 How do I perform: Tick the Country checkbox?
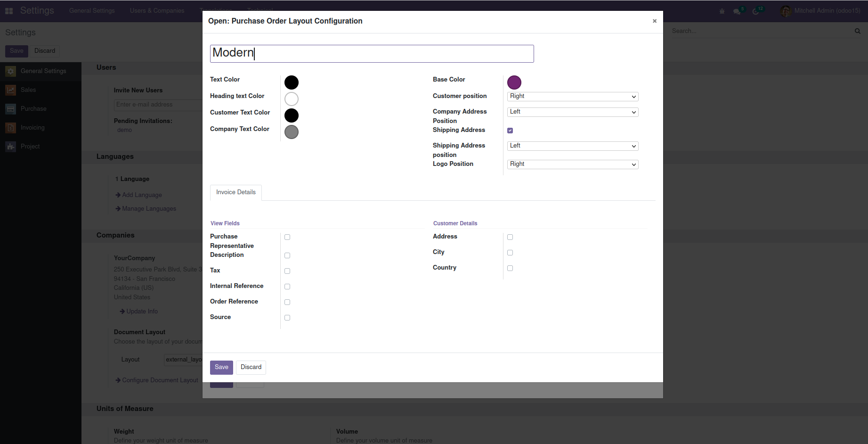(510, 268)
